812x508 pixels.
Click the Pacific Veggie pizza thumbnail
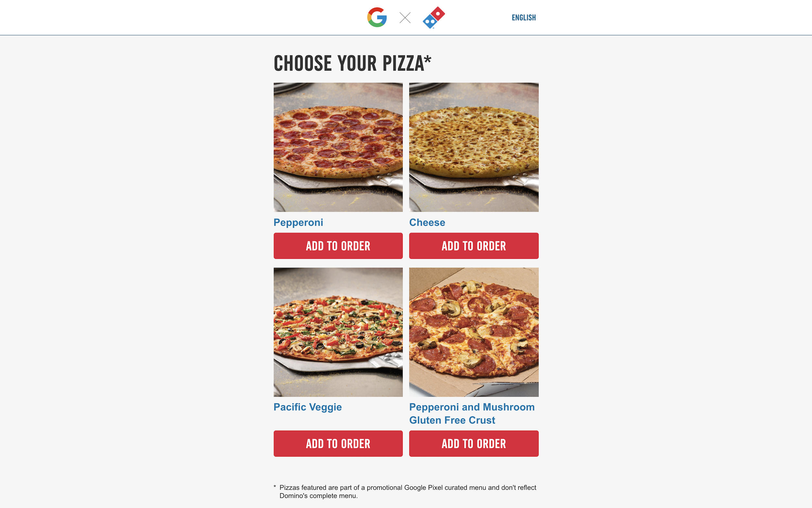coord(338,332)
